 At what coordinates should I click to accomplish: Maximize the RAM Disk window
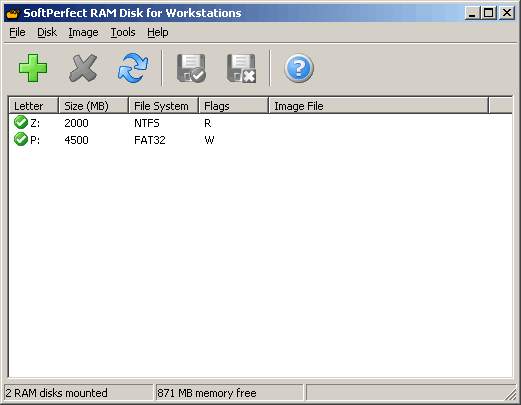click(x=489, y=13)
